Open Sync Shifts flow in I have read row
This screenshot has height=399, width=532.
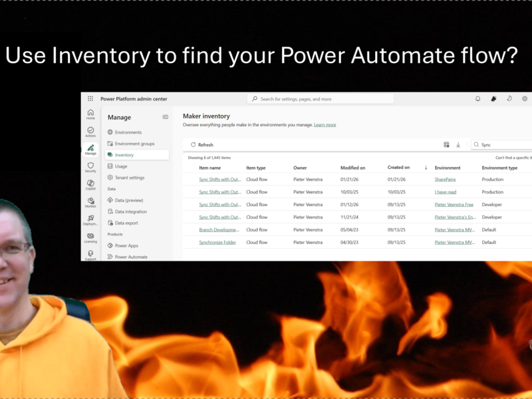[x=220, y=192]
